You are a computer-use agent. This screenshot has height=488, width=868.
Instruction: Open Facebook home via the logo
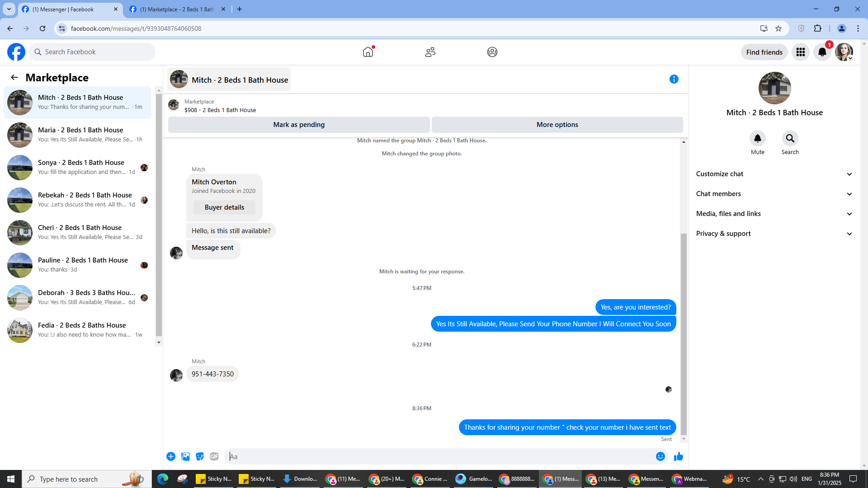(16, 52)
